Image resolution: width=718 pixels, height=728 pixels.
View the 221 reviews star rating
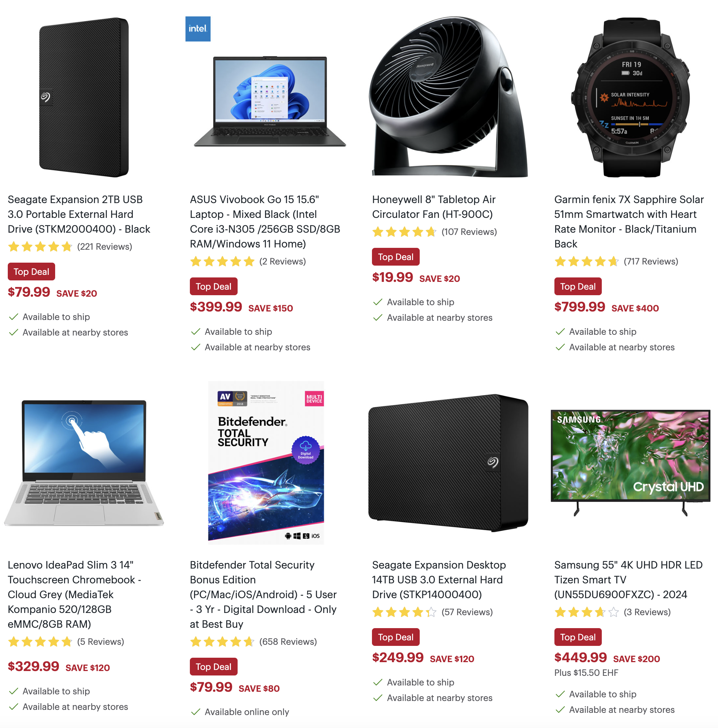pos(70,247)
